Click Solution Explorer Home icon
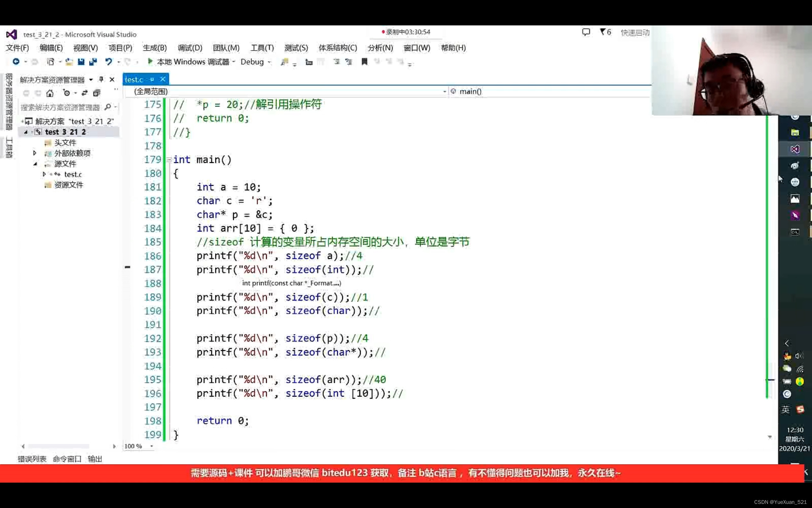 (50, 93)
